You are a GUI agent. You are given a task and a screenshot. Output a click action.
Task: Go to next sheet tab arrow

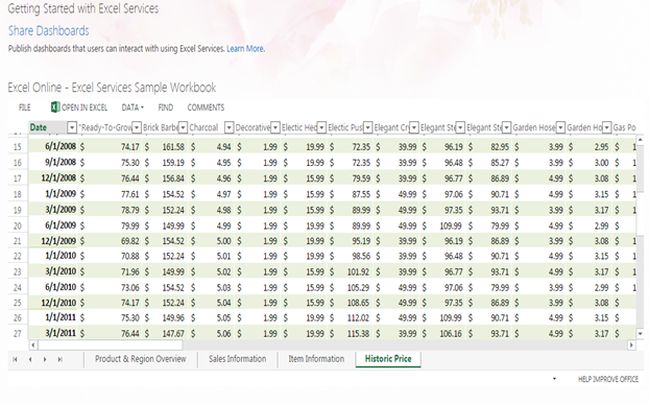coord(45,359)
